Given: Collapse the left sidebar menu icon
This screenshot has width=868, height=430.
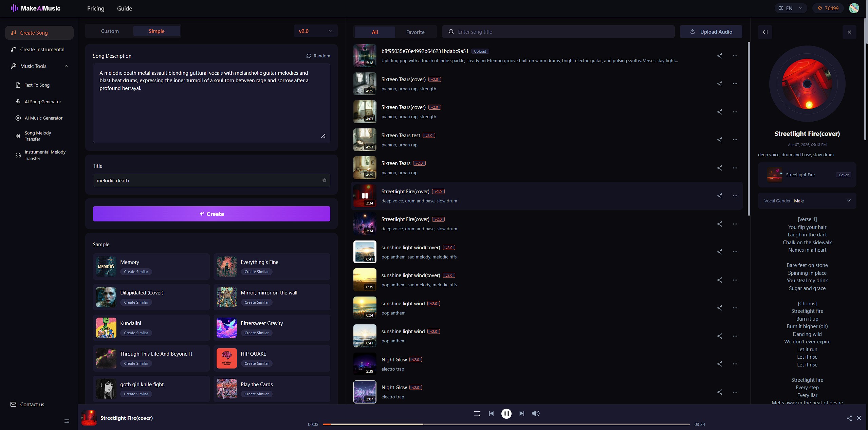Looking at the screenshot, I should 67,421.
